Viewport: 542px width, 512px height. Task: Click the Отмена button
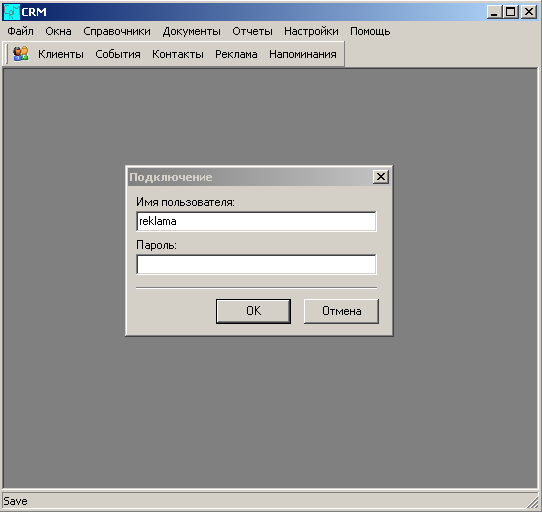click(342, 311)
